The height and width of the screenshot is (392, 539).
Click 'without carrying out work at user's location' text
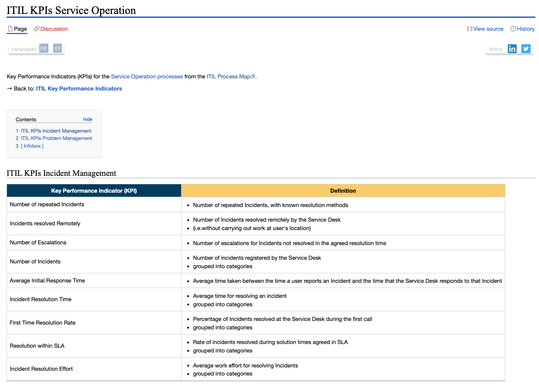click(255, 228)
